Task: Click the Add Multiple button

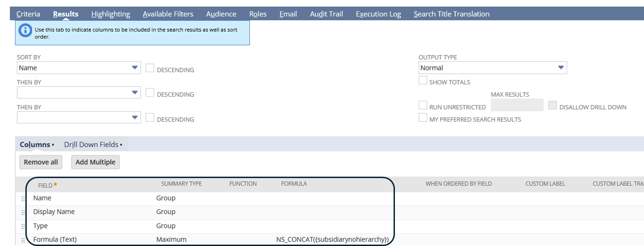Action: click(x=95, y=162)
